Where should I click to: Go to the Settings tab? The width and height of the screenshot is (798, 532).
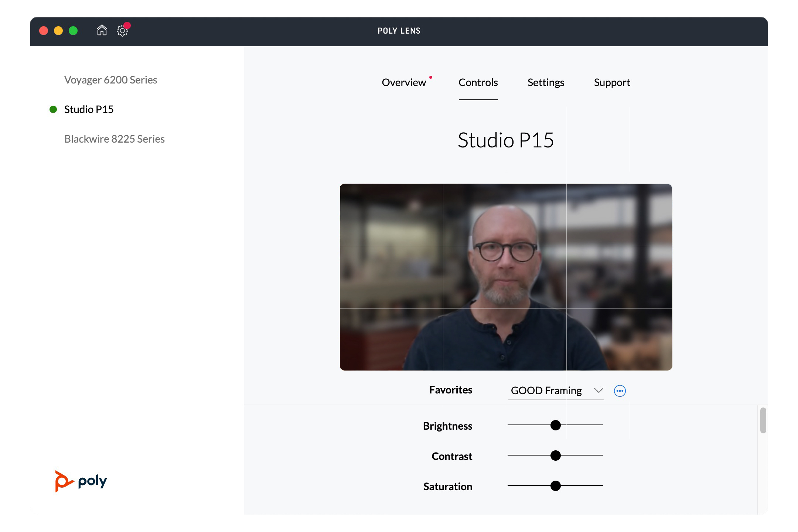[x=546, y=82]
